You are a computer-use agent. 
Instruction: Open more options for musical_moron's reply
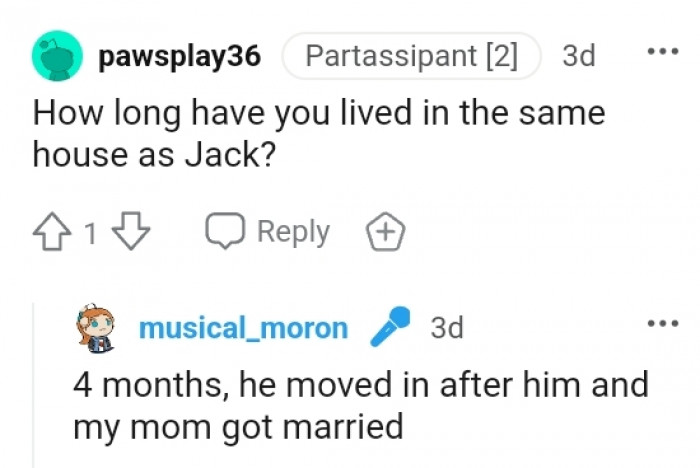point(662,324)
